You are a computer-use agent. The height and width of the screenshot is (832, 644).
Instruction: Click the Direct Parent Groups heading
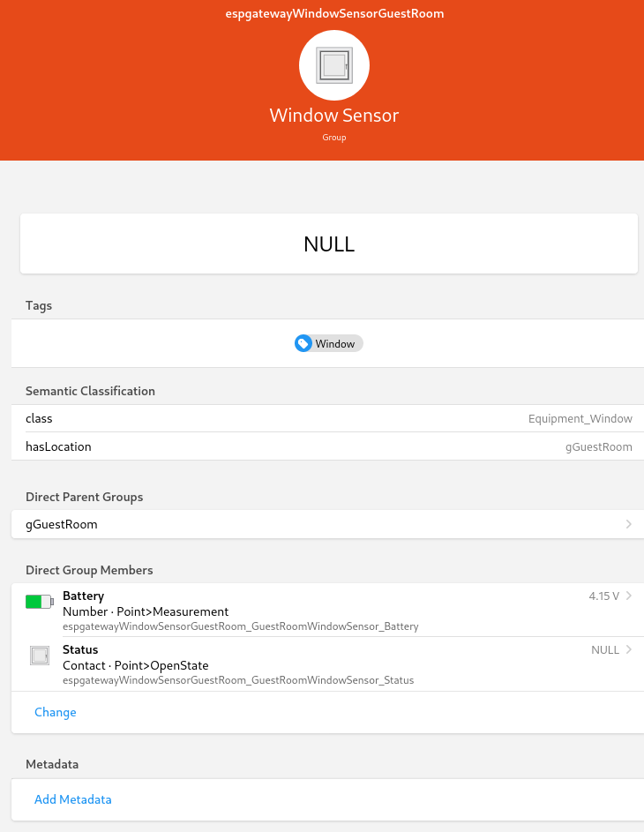point(85,498)
